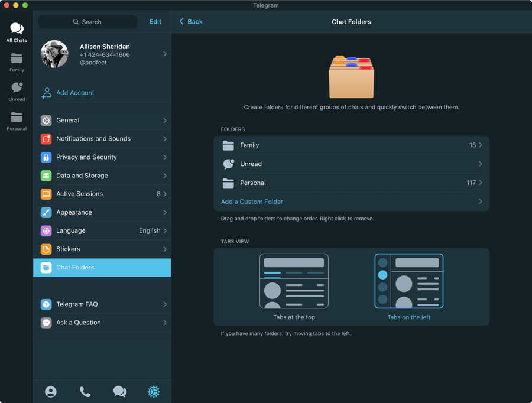Click Telegram FAQ question mark icon

46,304
